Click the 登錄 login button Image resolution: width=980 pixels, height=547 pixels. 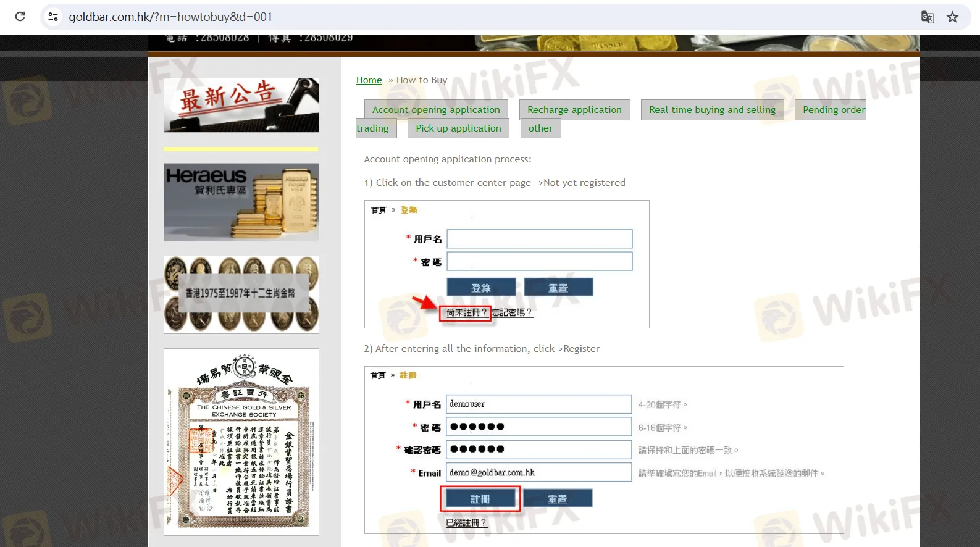tap(481, 288)
